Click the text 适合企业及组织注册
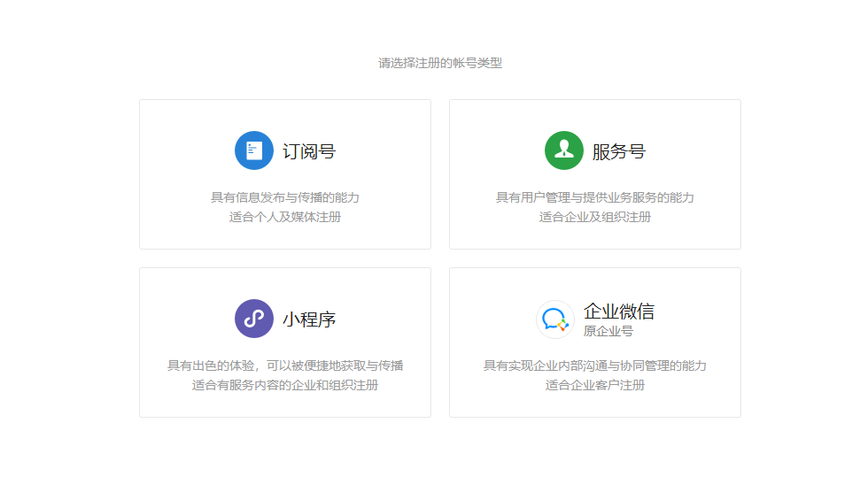This screenshot has width=868, height=477. click(595, 217)
